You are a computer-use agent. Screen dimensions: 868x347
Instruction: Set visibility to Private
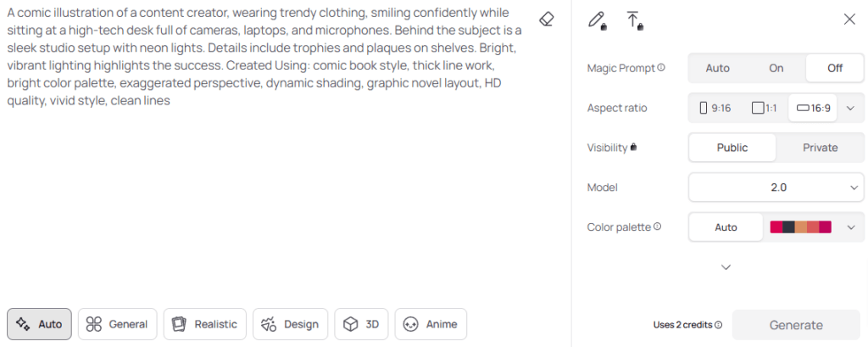pyautogui.click(x=820, y=148)
